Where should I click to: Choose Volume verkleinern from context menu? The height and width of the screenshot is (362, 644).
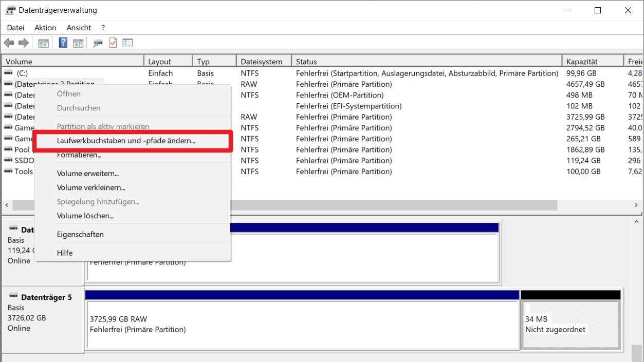point(91,188)
